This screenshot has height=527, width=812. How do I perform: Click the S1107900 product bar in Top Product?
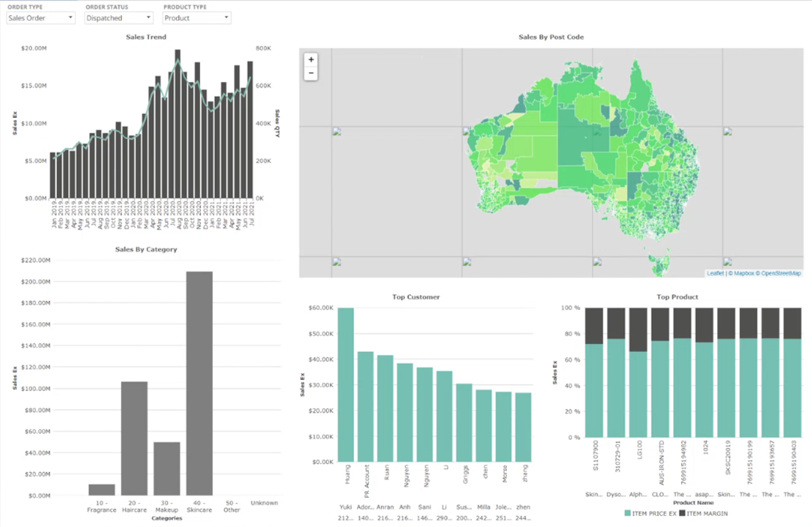click(594, 373)
